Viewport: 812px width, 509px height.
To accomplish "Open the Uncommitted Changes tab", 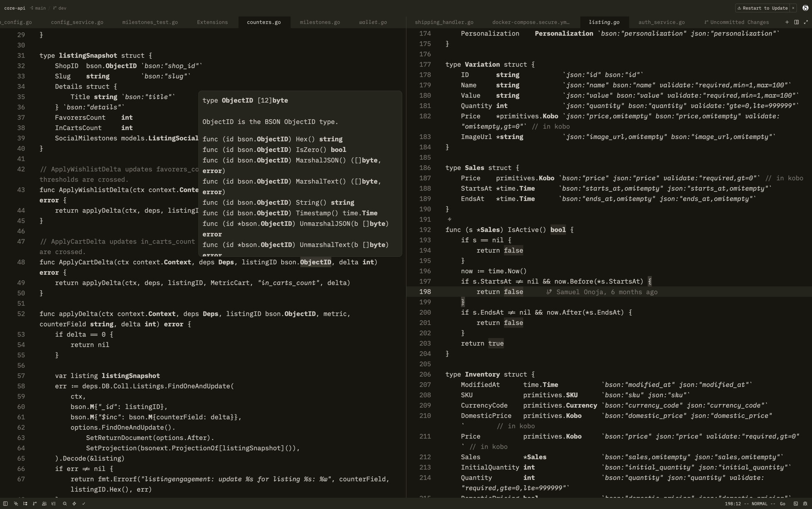I will pos(736,22).
